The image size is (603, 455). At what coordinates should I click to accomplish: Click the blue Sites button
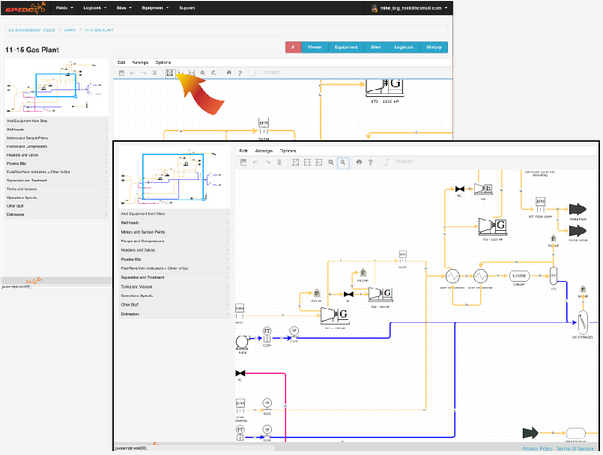(376, 47)
